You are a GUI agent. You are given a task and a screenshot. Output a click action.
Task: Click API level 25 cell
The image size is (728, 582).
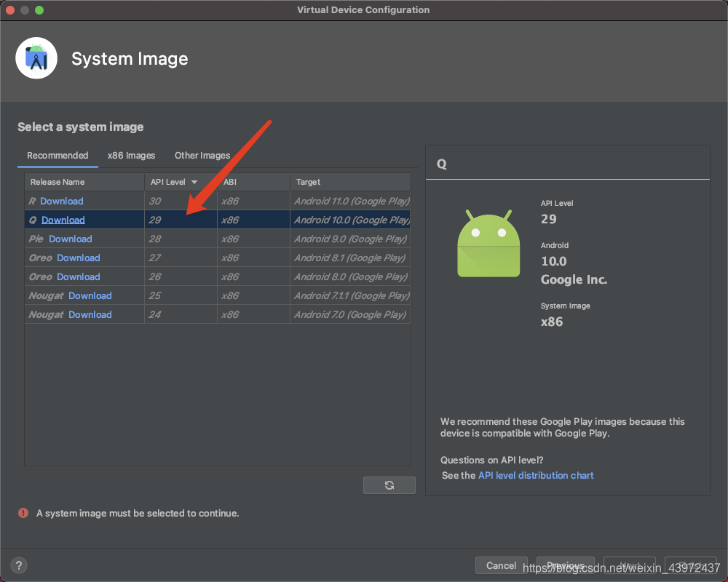(x=181, y=295)
